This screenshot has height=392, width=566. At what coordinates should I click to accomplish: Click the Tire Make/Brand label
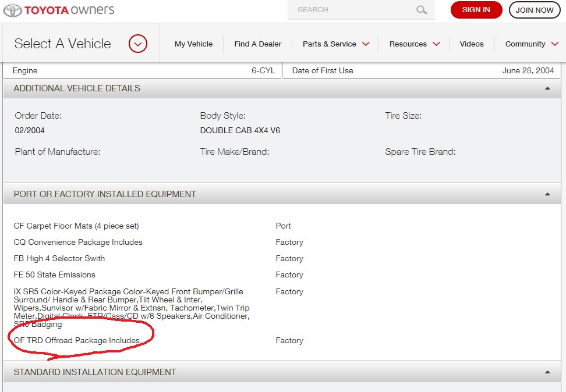tap(235, 152)
